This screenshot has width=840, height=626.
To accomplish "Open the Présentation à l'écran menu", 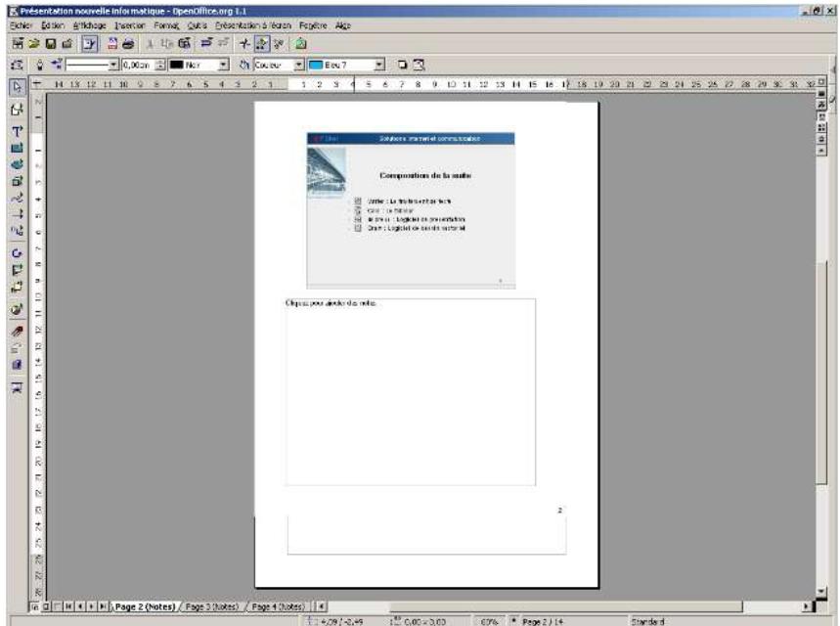I will tap(253, 25).
